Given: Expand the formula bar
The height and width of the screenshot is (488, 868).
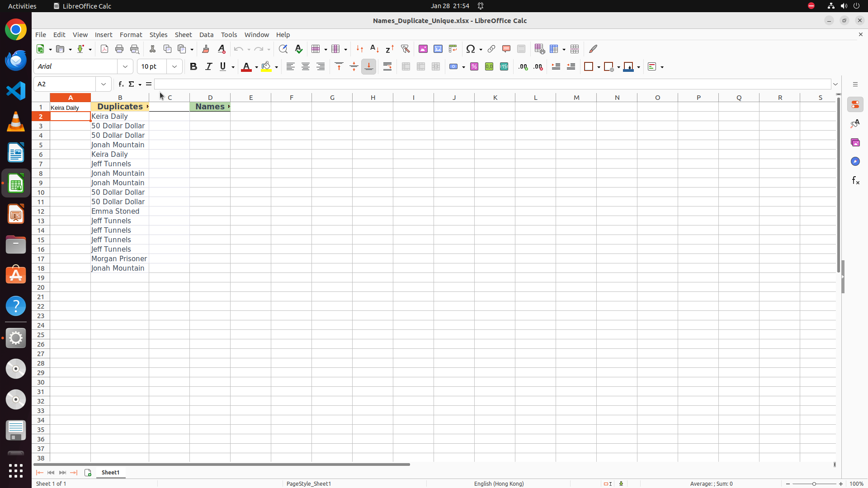Looking at the screenshot, I should (835, 84).
